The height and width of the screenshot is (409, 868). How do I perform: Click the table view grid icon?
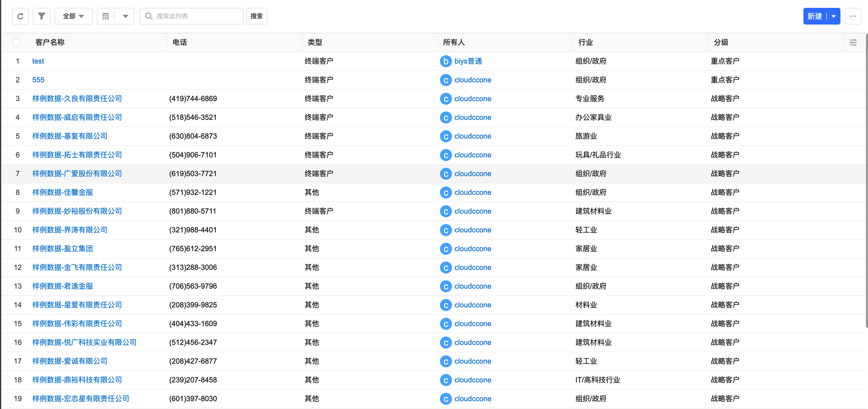(105, 16)
